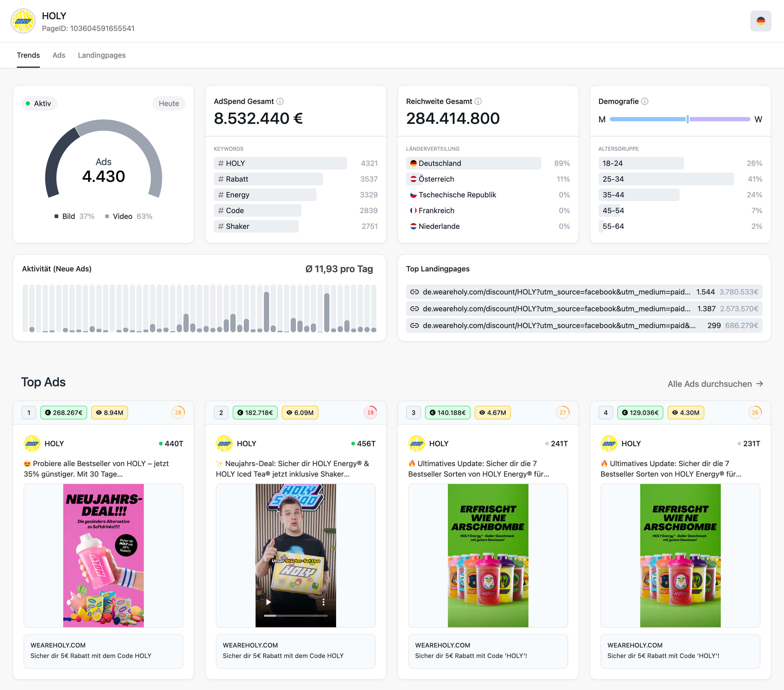
Task: Open WEAREHOLY.COM link box on ad 1
Action: pyautogui.click(x=104, y=651)
